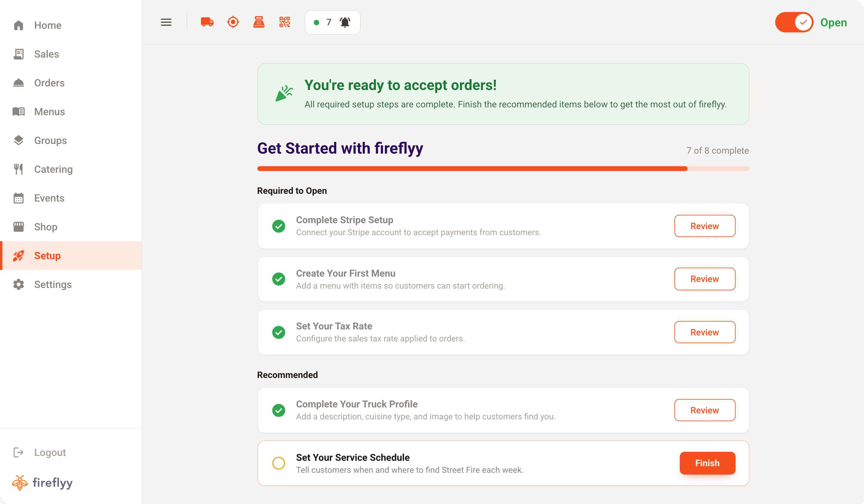The image size is (864, 504).
Task: Toggle the Open store switch
Action: click(794, 22)
